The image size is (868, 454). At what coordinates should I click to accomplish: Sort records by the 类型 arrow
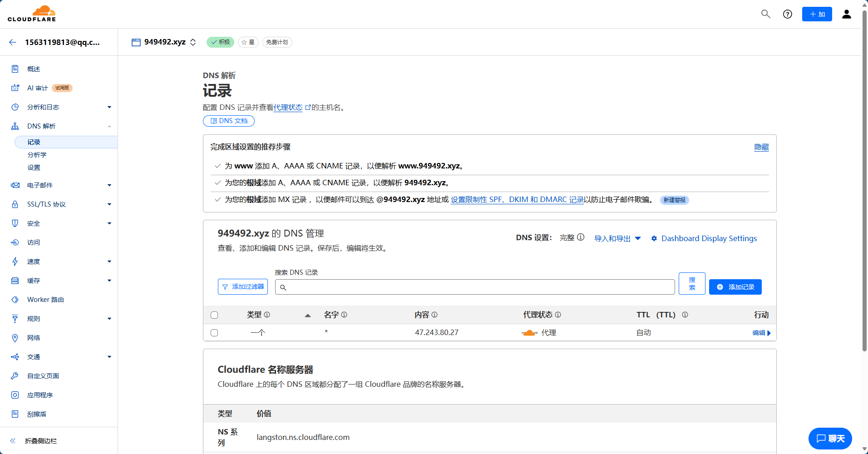tap(308, 315)
